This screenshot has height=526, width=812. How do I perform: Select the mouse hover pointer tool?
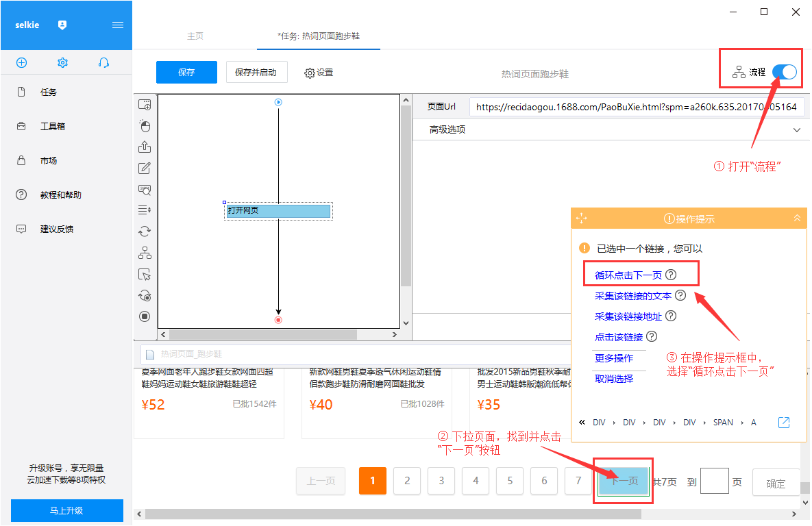145,275
